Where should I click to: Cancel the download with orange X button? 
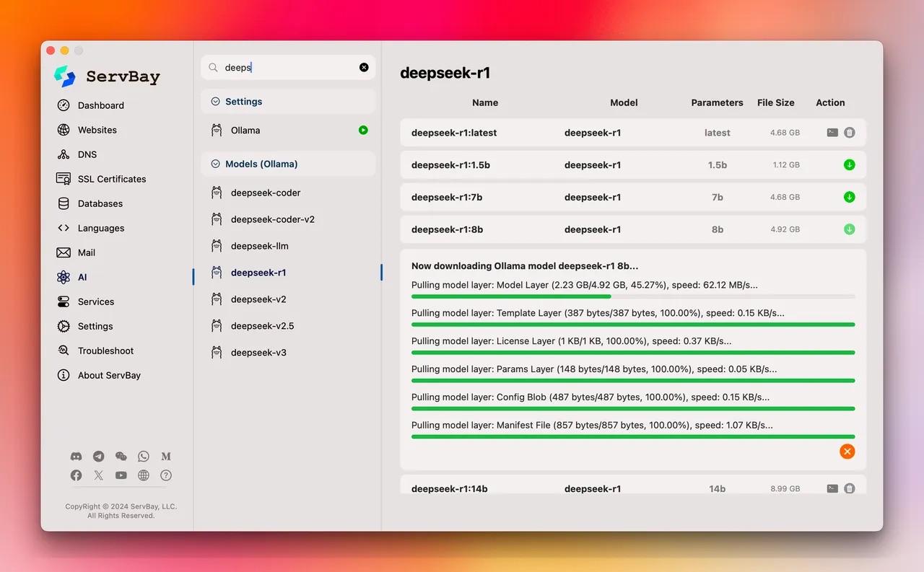847,452
